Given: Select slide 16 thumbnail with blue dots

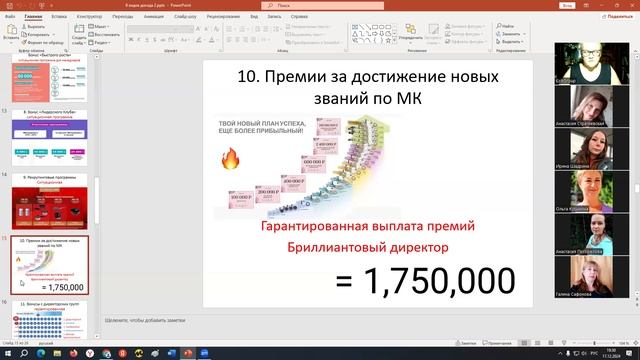Looking at the screenshot, I should [x=49, y=320].
